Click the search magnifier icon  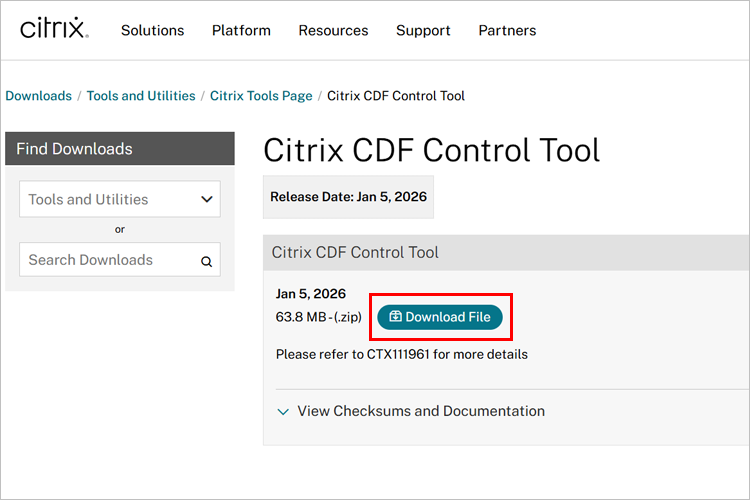point(206,261)
